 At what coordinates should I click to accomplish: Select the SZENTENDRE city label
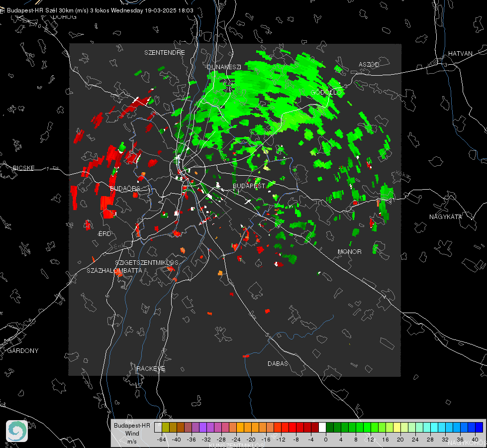coord(165,53)
